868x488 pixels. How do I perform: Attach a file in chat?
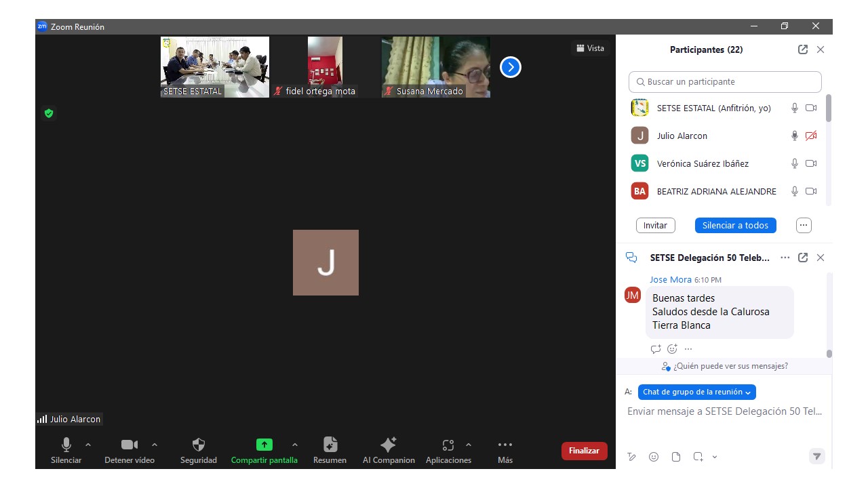click(x=676, y=457)
